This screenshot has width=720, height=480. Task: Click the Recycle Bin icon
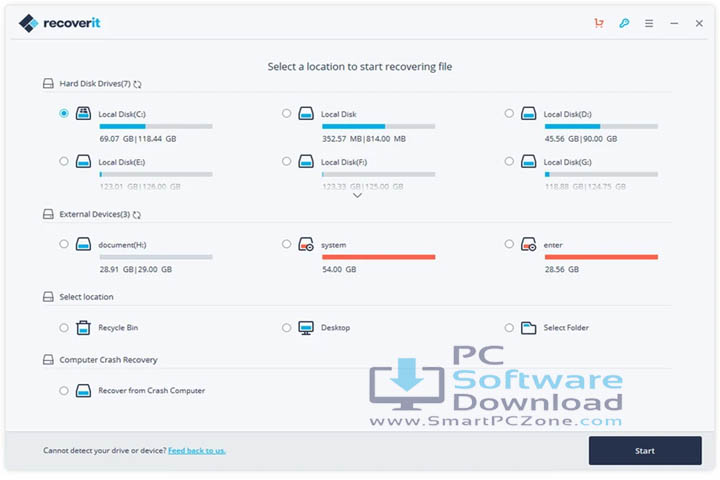pos(83,328)
